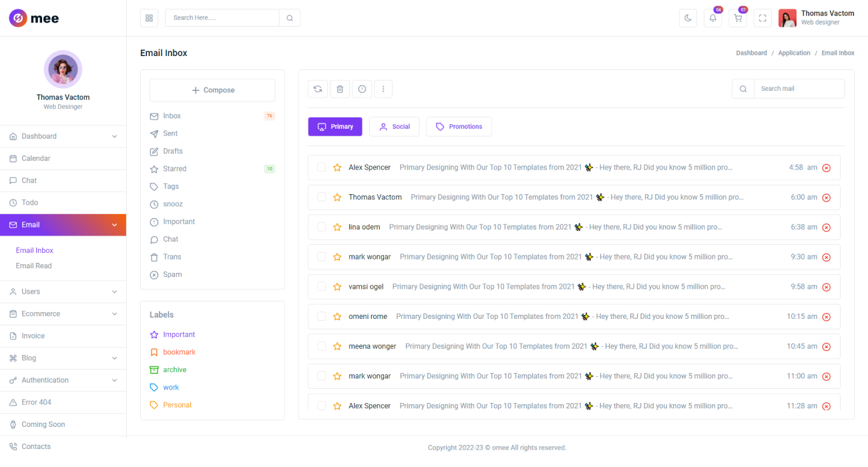Viewport: 868px width, 467px height.
Task: Check the checkbox on Alex Spencer's first email
Action: [x=321, y=167]
